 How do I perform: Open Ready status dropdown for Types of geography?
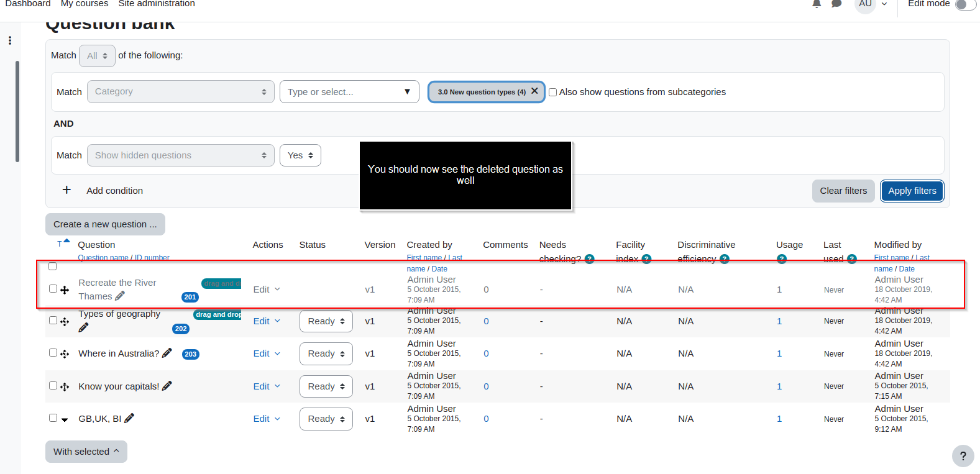[326, 321]
